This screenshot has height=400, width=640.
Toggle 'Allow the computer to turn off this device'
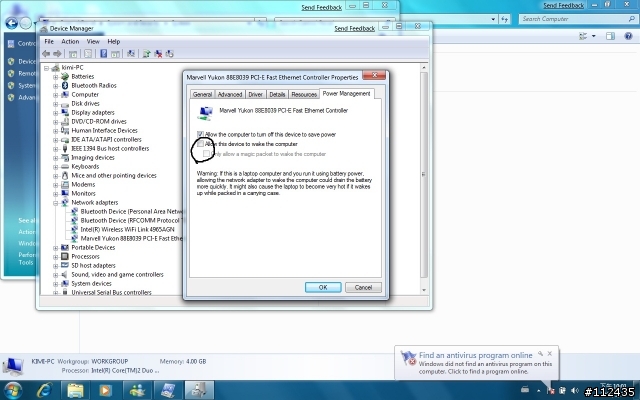click(200, 134)
